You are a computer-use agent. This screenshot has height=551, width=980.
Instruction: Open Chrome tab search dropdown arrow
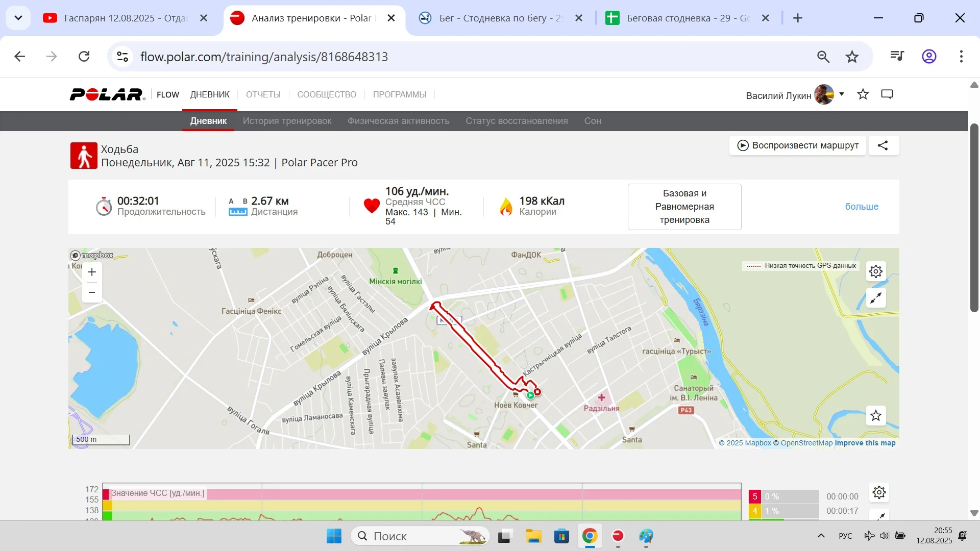[x=18, y=18]
